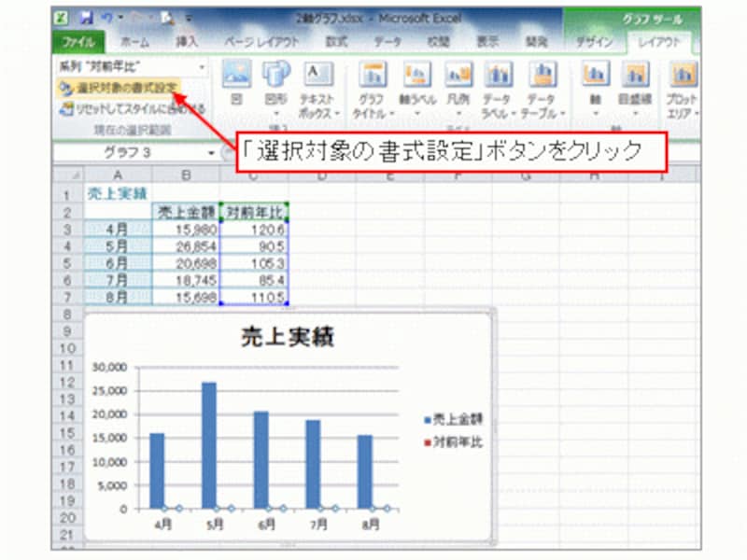Click the 対前年比 header cell
The height and width of the screenshot is (560, 747).
[254, 213]
